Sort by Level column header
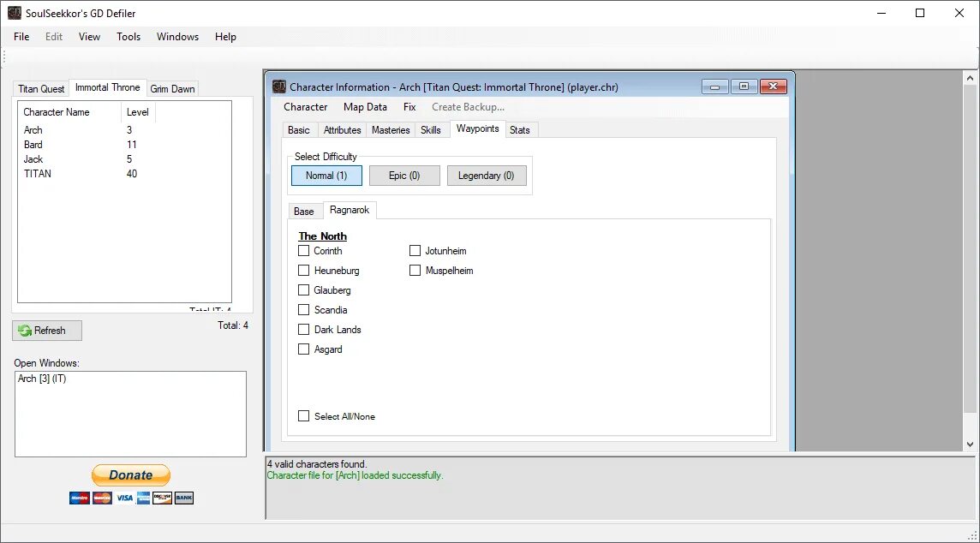Viewport: 980px width, 543px height. 138,112
